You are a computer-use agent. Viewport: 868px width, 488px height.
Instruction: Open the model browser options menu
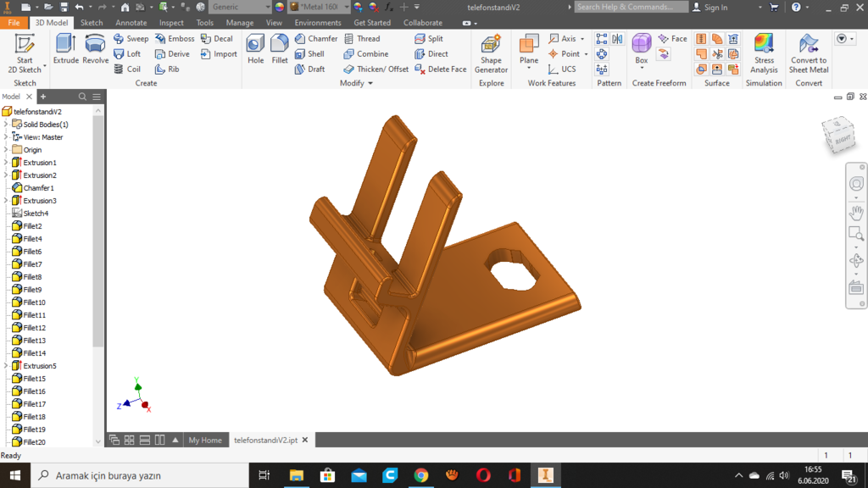(97, 97)
